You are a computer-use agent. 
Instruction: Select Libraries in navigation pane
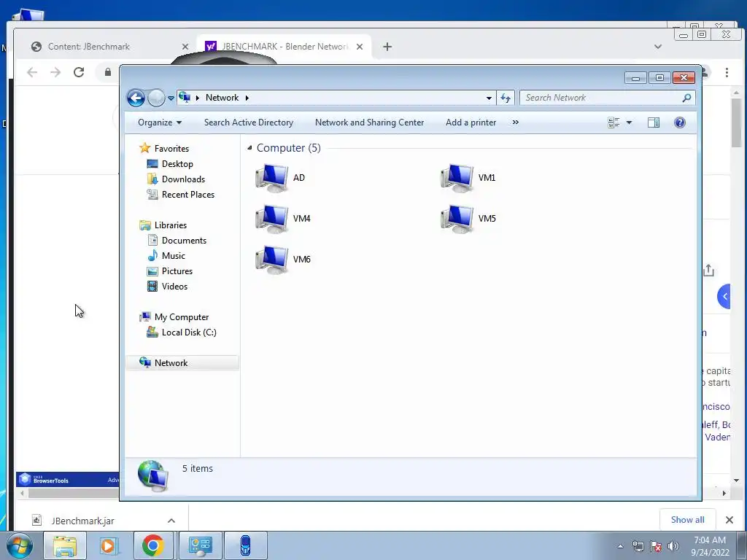tap(170, 225)
